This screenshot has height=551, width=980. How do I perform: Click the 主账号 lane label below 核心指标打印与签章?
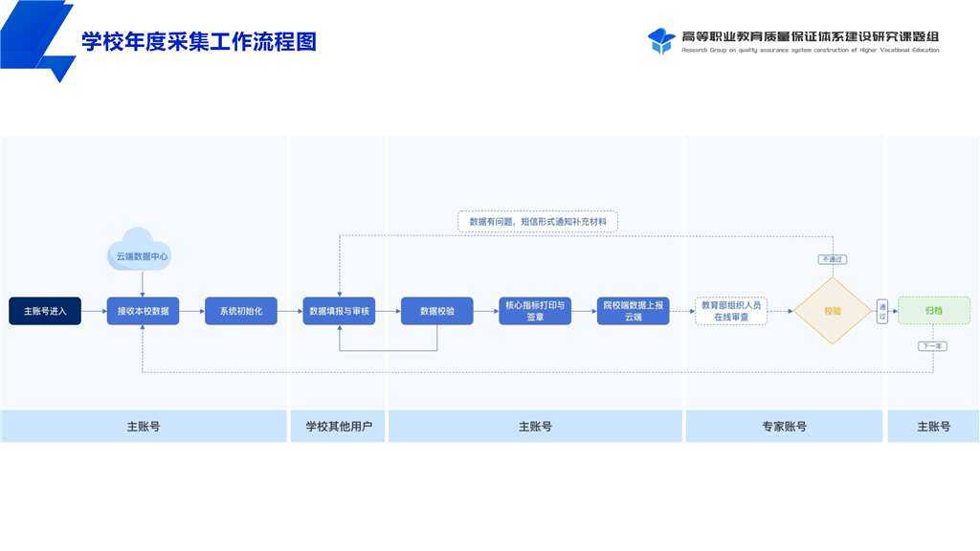coord(536,427)
